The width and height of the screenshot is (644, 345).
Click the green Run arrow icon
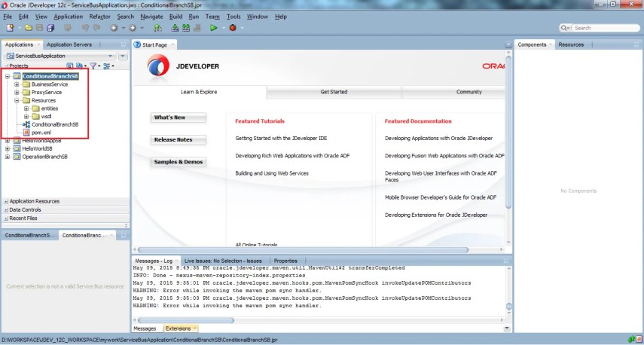[214, 28]
